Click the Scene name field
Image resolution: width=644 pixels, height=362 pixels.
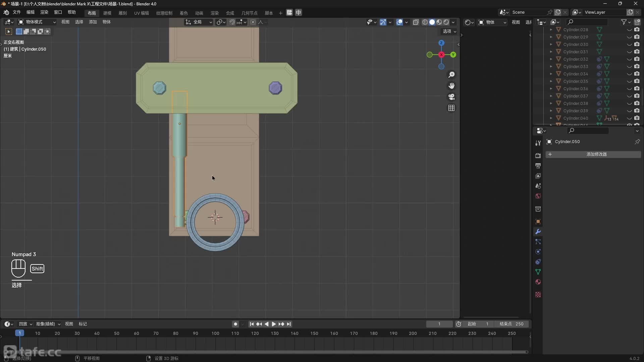[529, 12]
